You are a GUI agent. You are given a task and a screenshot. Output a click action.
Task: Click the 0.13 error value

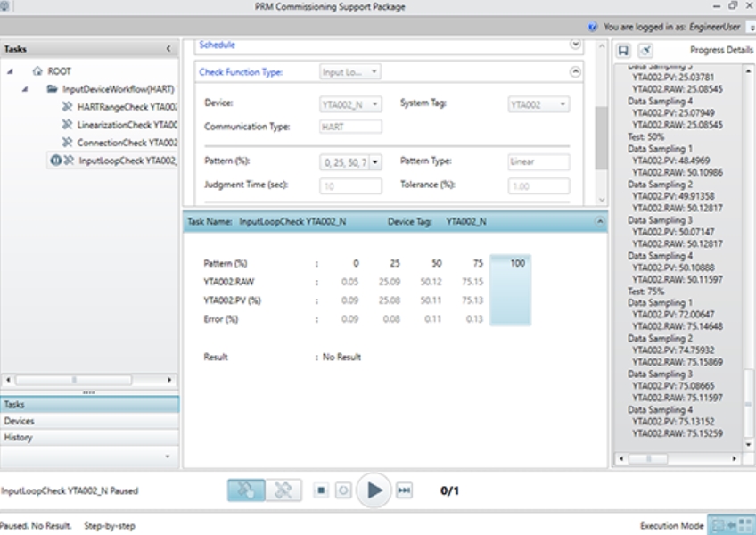pyautogui.click(x=474, y=319)
